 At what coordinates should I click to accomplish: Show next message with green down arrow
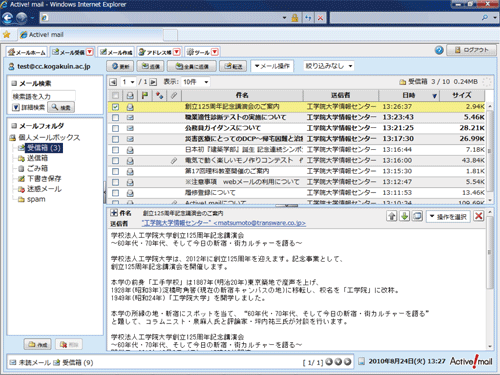point(405,216)
